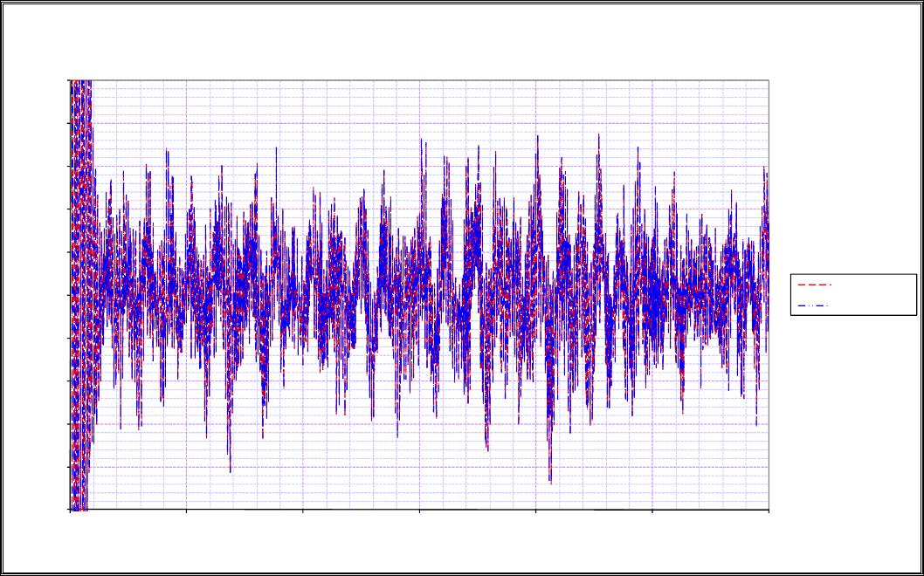The width and height of the screenshot is (924, 576).
Task: Click the topmost tick on the vertical axis
Action: tap(68, 80)
